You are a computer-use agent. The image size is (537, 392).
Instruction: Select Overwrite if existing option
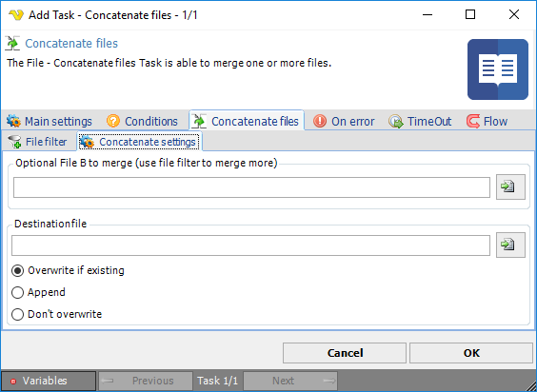click(69, 270)
